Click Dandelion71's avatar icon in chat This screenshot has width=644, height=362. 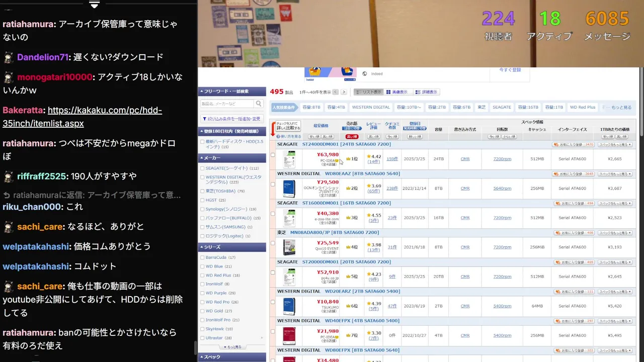click(9, 57)
